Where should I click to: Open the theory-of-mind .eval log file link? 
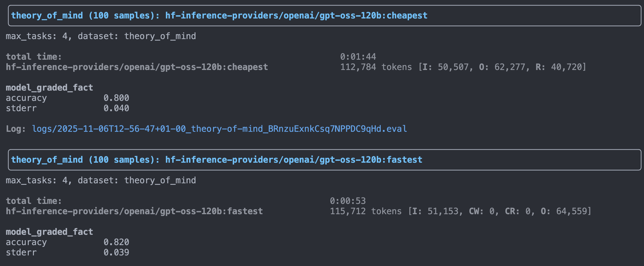[x=219, y=129]
